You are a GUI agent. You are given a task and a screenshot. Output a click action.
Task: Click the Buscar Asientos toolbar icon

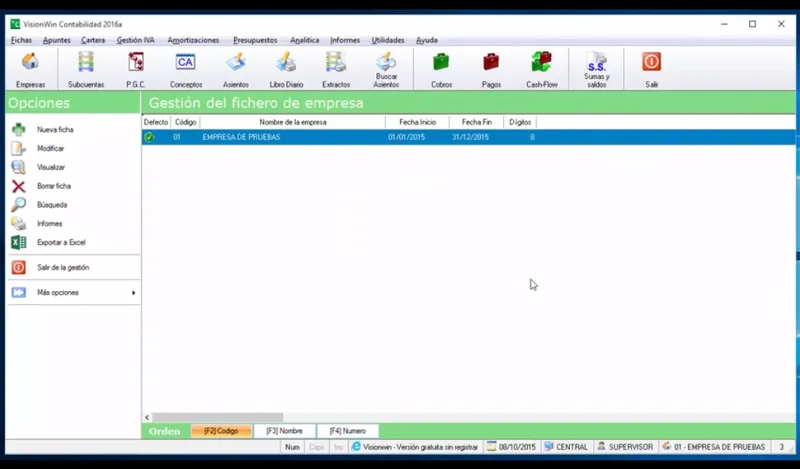pyautogui.click(x=386, y=69)
